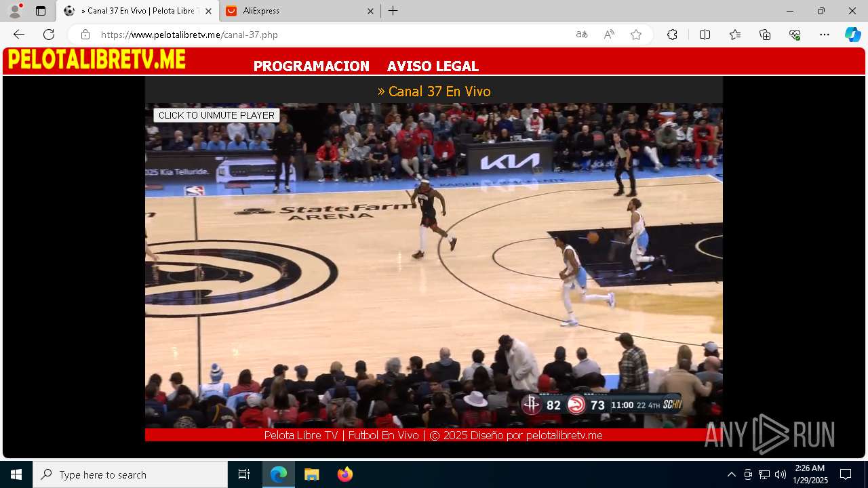The height and width of the screenshot is (488, 868).
Task: Open File Explorer from taskbar
Action: 311,474
